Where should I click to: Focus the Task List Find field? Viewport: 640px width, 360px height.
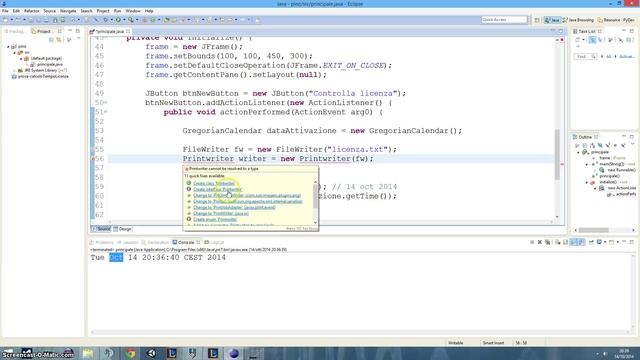coord(585,56)
